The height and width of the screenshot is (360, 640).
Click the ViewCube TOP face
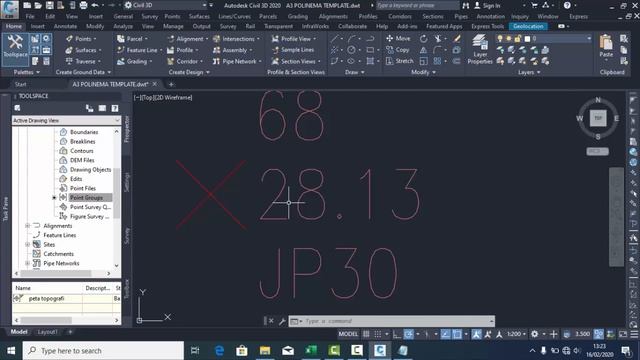598,118
